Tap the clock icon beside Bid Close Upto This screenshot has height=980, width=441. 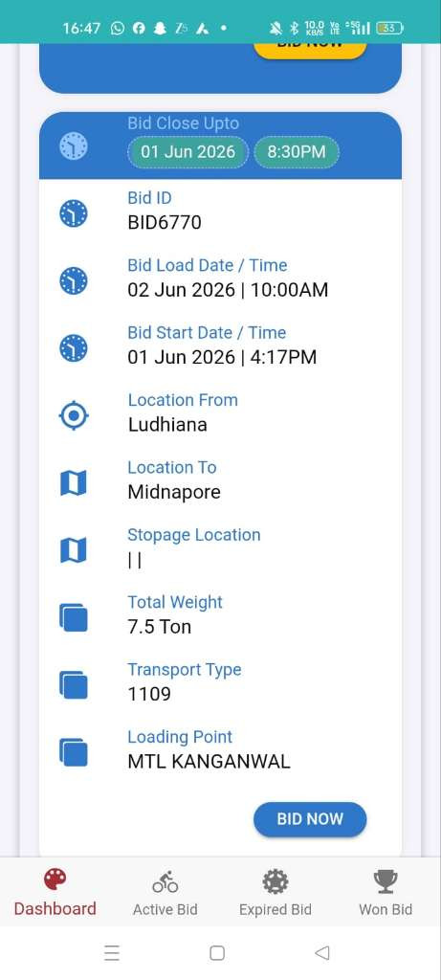[74, 146]
